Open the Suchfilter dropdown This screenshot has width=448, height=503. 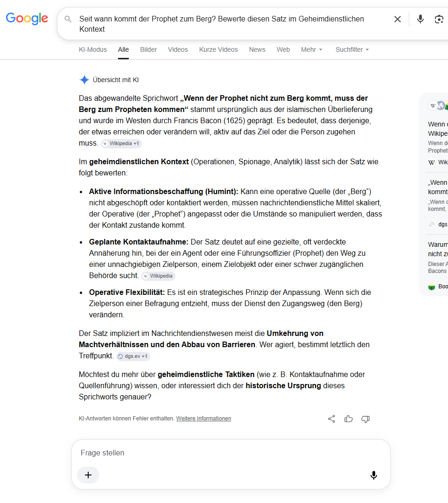tap(352, 50)
